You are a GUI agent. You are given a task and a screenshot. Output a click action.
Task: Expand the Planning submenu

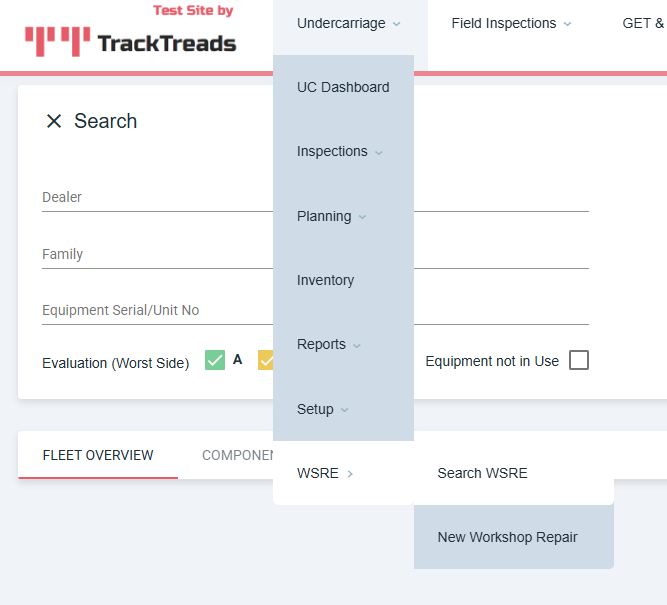coord(331,216)
